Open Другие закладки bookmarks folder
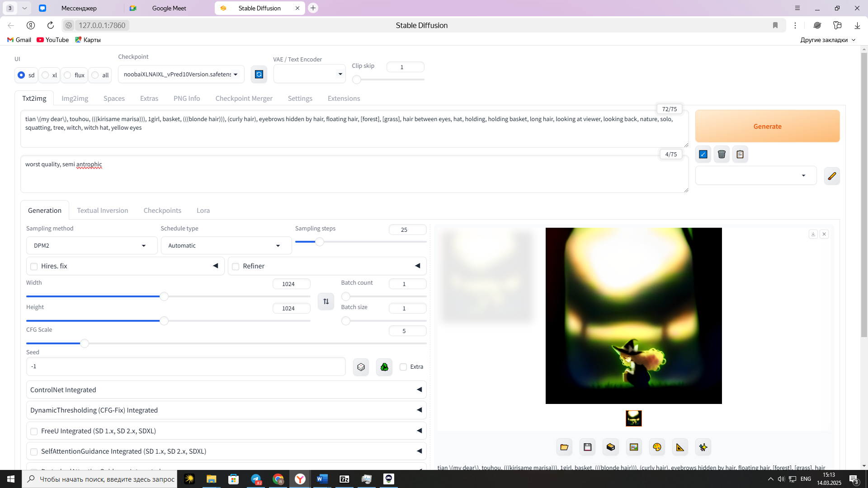Image resolution: width=868 pixels, height=488 pixels. pos(828,40)
